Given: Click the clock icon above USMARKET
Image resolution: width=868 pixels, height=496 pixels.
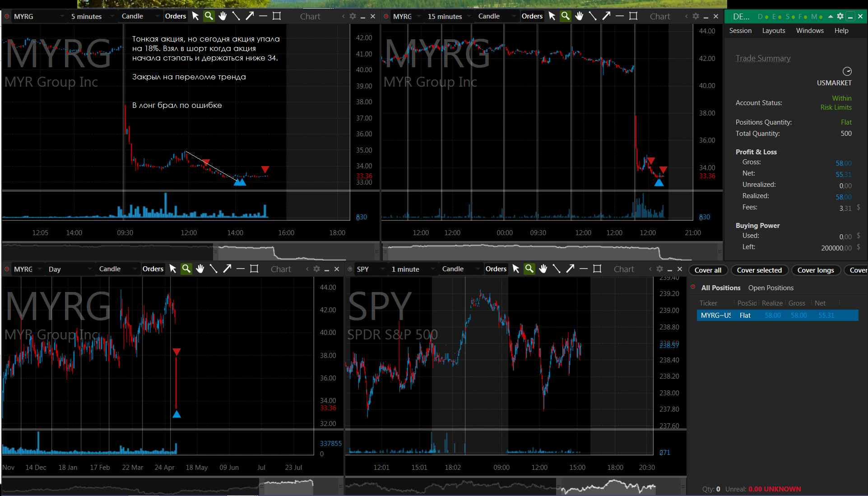Looking at the screenshot, I should pyautogui.click(x=847, y=71).
